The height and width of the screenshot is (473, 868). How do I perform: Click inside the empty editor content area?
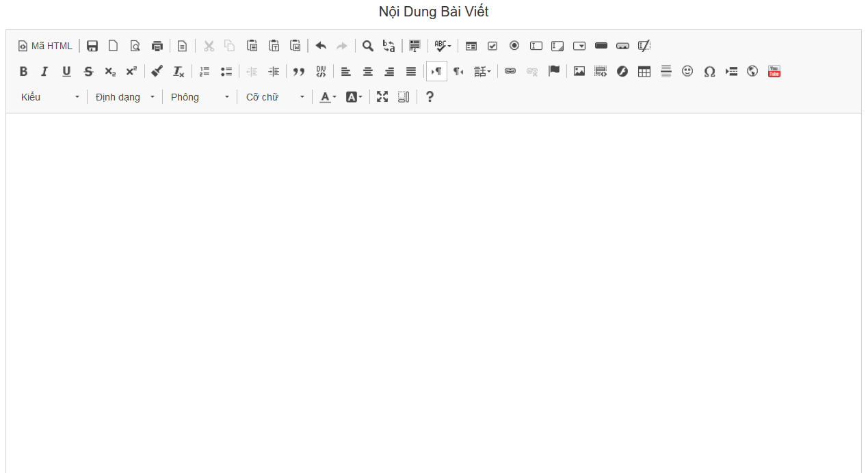[x=434, y=287]
